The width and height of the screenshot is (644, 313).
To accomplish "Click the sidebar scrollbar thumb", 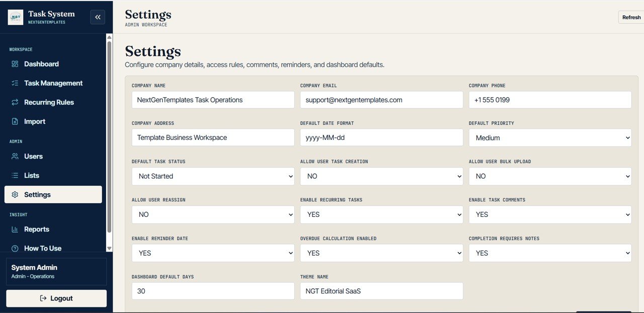I will click(x=109, y=136).
